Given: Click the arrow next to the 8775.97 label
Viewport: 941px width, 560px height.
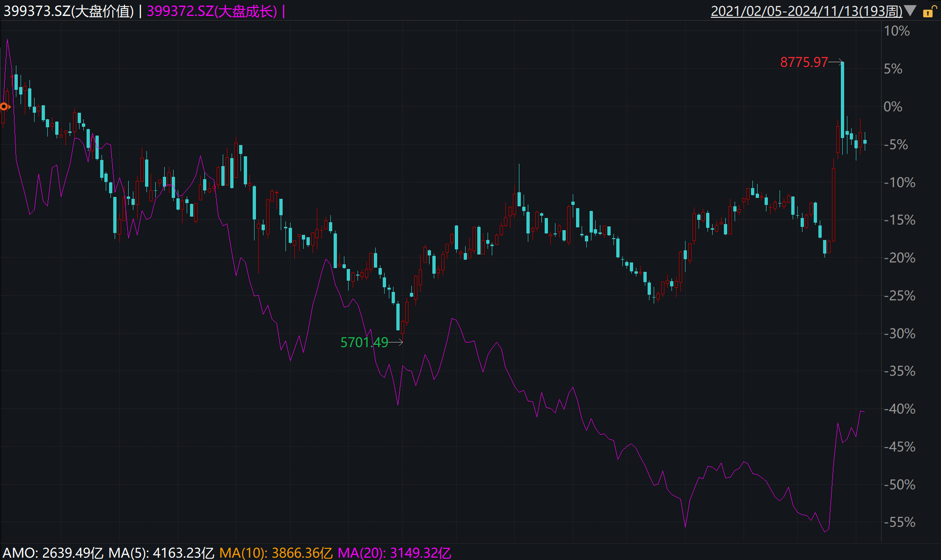Looking at the screenshot, I should pos(835,62).
